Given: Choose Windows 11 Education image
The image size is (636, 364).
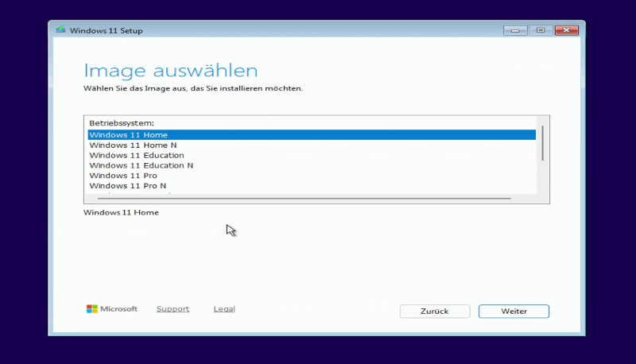Looking at the screenshot, I should (312, 155).
